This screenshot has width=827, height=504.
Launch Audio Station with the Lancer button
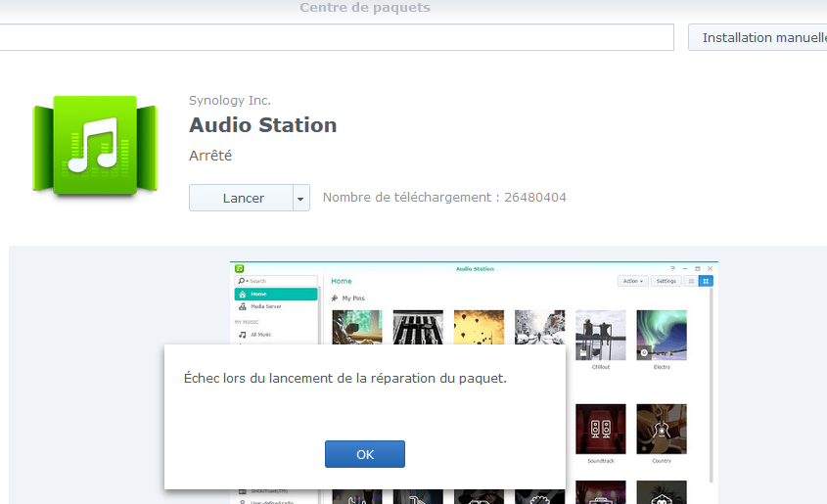click(x=242, y=198)
